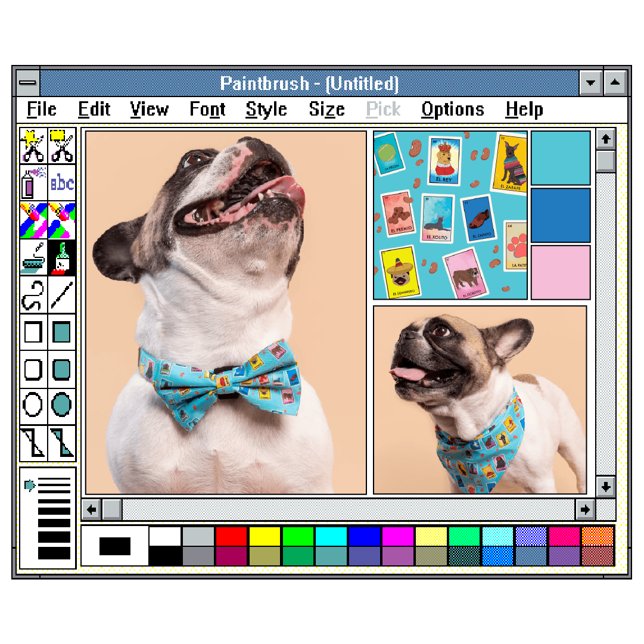Screen dimensions: 644x644
Task: Open the File menu
Action: pos(42,110)
